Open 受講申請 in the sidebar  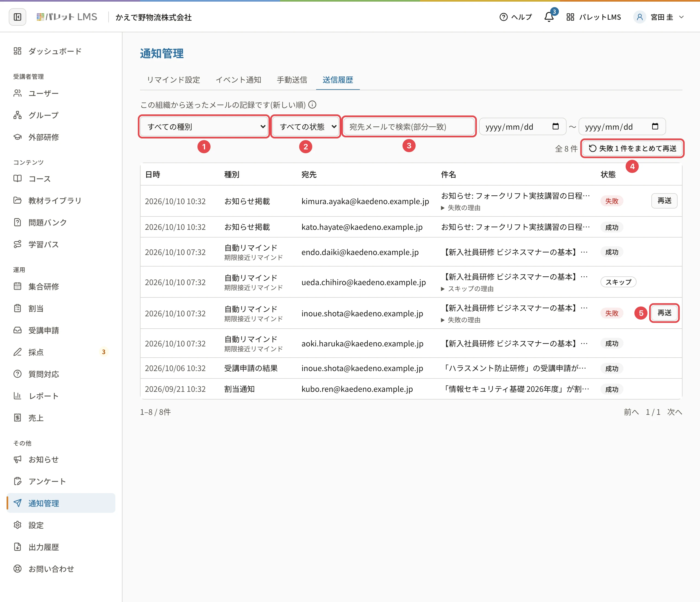point(61,330)
